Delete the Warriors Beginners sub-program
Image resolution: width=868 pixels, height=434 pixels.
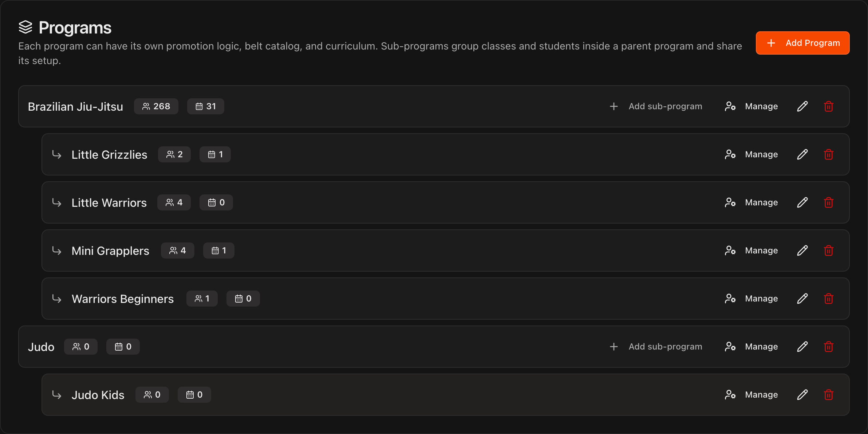829,299
